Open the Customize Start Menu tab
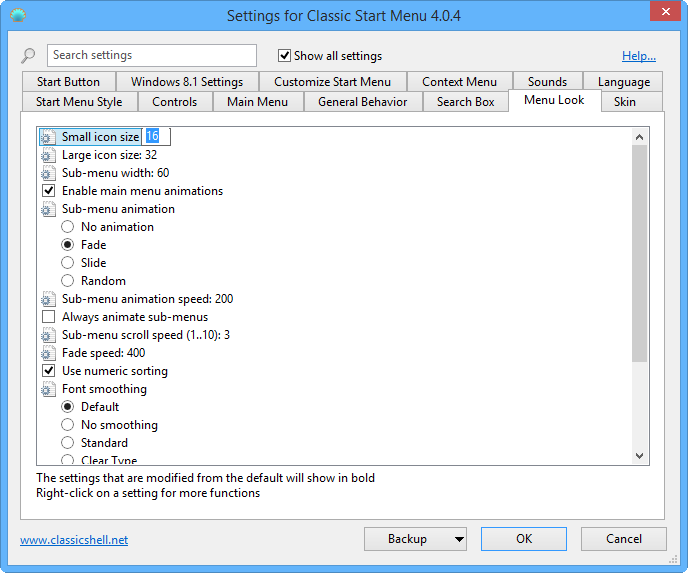688x573 pixels. click(x=333, y=82)
